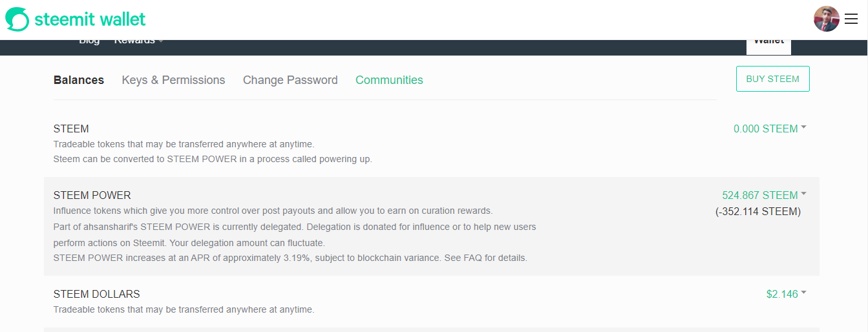868x332 pixels.
Task: Click the delegated (-352.114 STEEM) amount
Action: coord(758,211)
